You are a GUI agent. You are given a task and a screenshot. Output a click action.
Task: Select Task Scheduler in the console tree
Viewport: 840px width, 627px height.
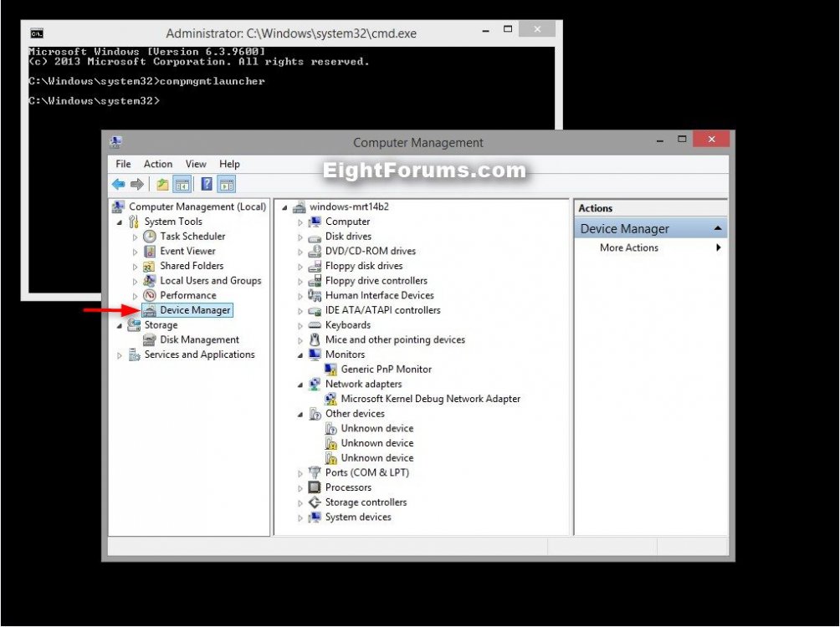(x=192, y=237)
